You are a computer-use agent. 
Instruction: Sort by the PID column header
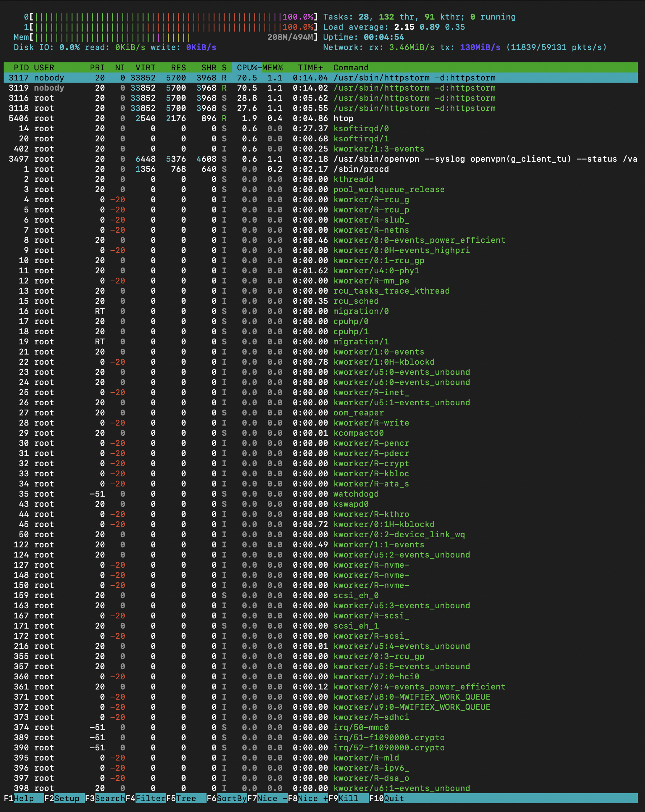click(x=21, y=67)
